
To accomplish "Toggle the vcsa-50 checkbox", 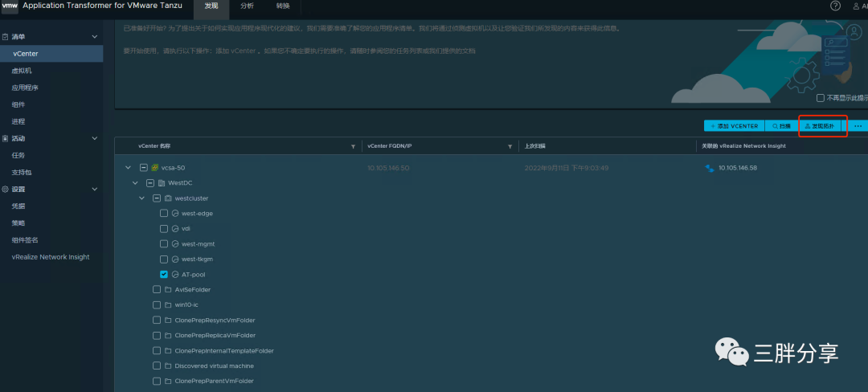I will click(x=144, y=168).
